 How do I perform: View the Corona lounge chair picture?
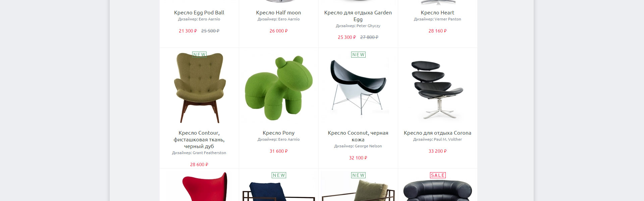[437, 89]
